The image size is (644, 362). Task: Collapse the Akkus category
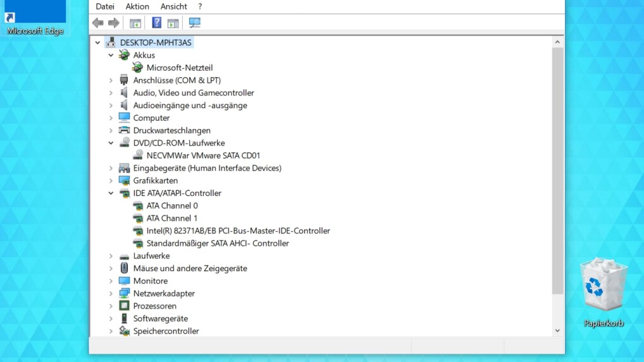tap(111, 55)
